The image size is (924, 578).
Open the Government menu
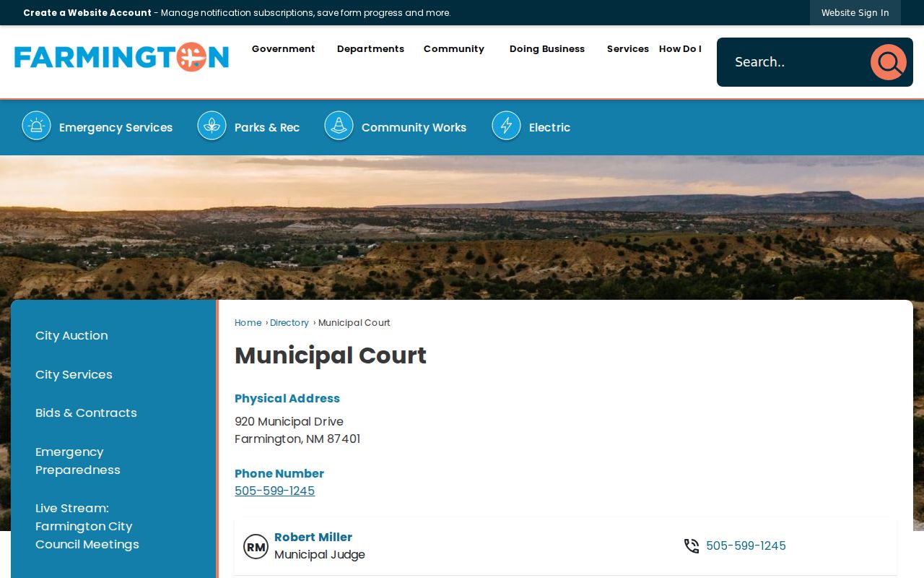click(x=283, y=49)
